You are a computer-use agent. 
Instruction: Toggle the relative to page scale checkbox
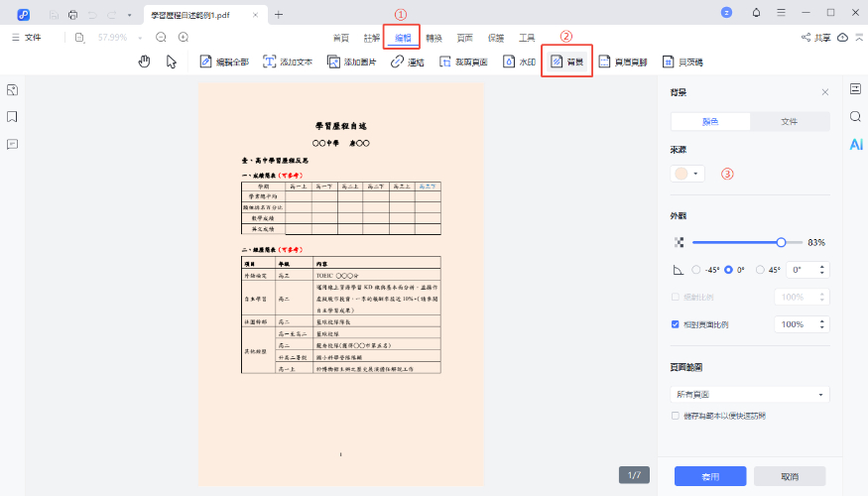(676, 324)
